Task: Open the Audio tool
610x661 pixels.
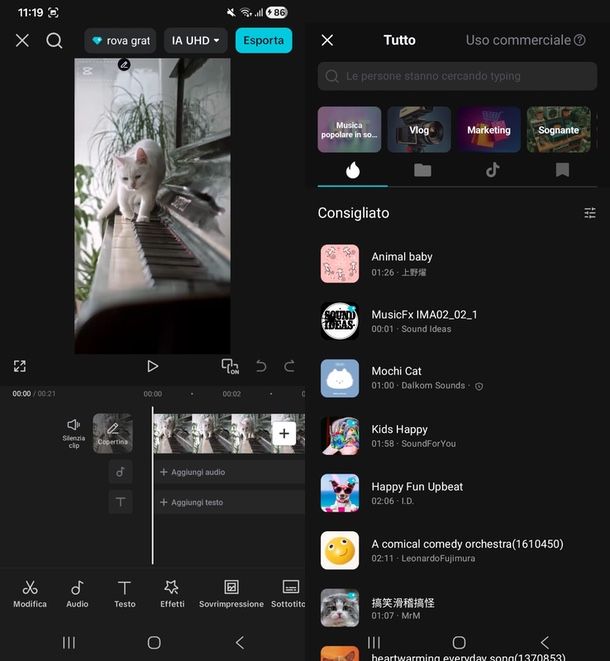Action: (x=77, y=594)
